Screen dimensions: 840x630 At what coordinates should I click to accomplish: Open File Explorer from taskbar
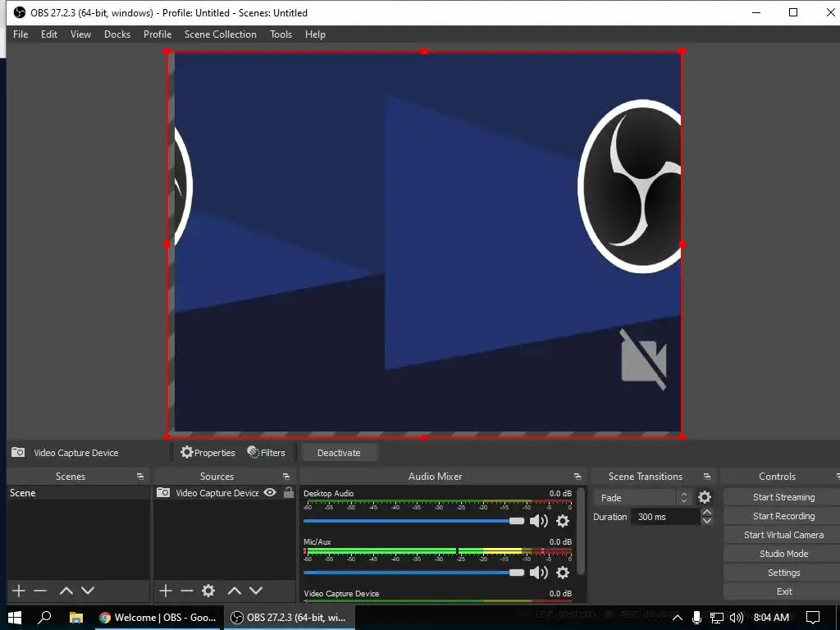coord(76,618)
